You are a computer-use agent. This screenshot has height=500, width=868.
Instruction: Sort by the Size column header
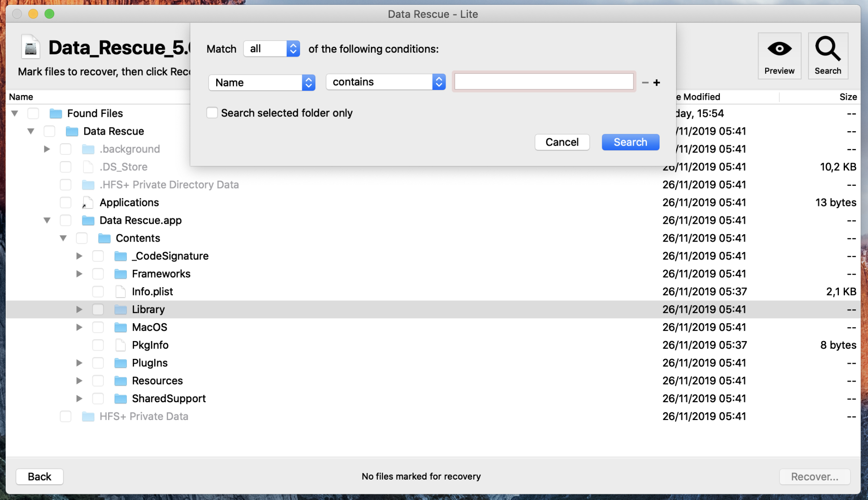coord(820,97)
